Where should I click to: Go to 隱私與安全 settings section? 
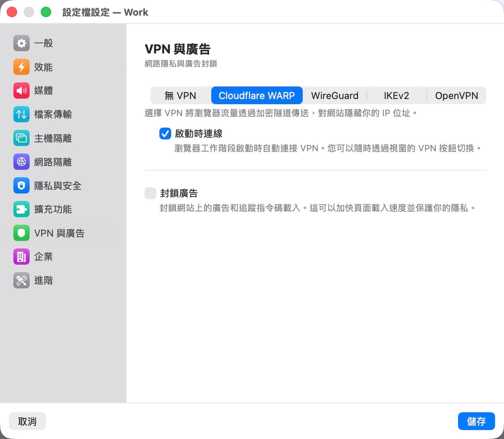coord(63,186)
